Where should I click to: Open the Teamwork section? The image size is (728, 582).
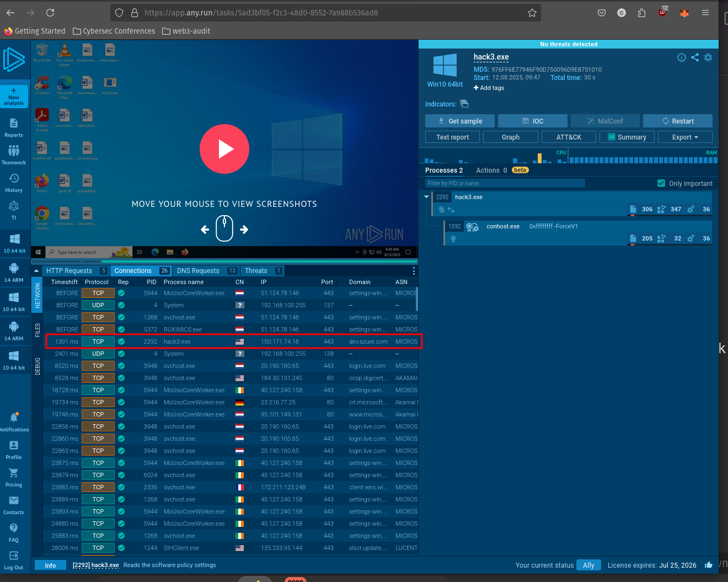pyautogui.click(x=14, y=155)
